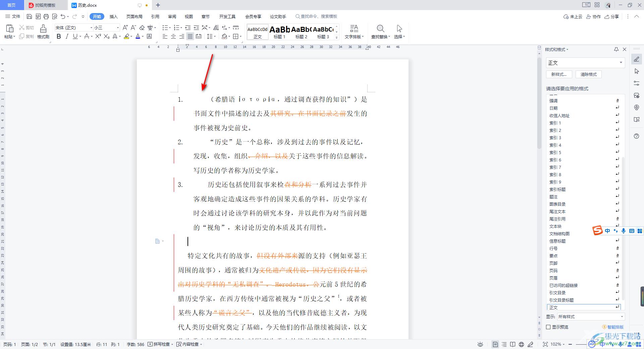The image size is (644, 349).
Task: Click the font color red A swatch
Action: pyautogui.click(x=138, y=36)
